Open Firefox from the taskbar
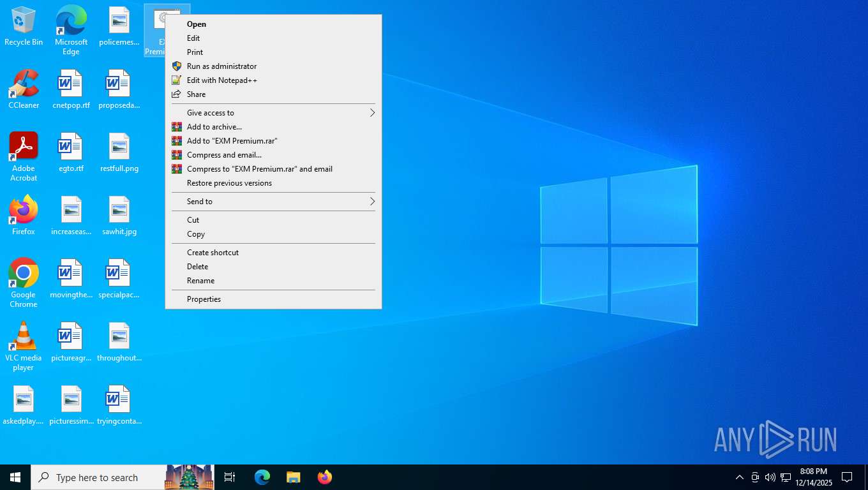The width and height of the screenshot is (868, 490). click(x=325, y=477)
